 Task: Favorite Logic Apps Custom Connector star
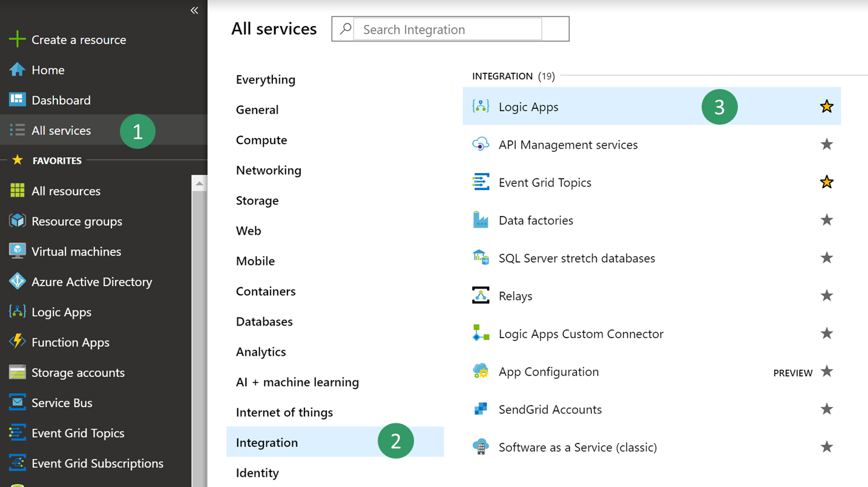pos(827,333)
